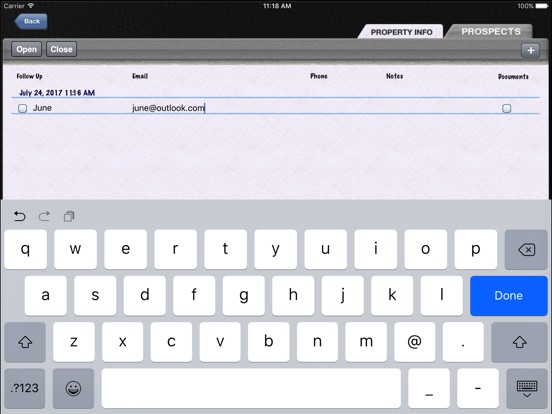Viewport: 552px width, 414px height.
Task: Tap the @ key
Action: coord(414,342)
